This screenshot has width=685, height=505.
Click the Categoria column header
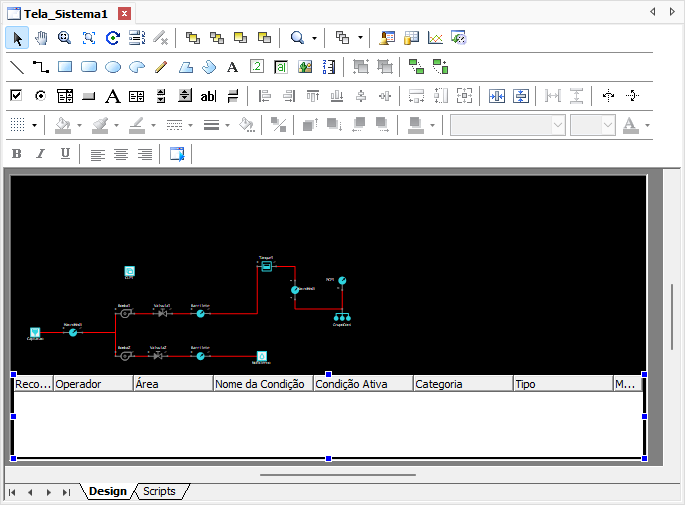461,383
